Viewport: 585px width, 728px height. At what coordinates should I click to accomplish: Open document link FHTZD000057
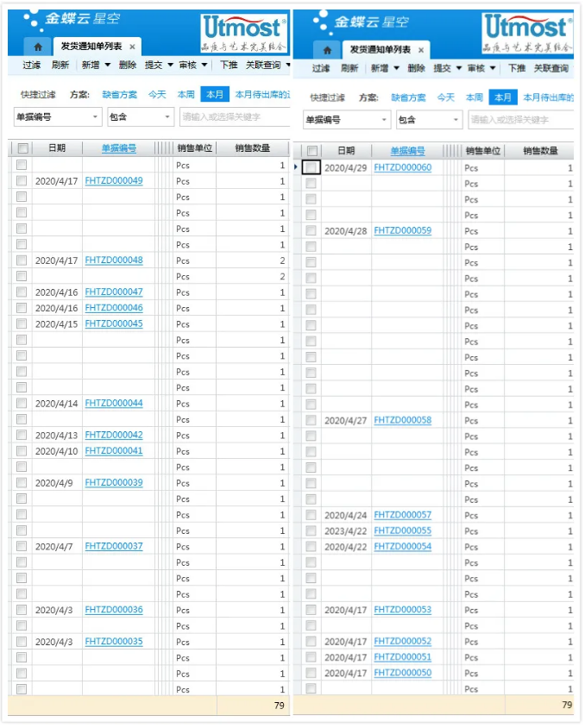pyautogui.click(x=403, y=515)
